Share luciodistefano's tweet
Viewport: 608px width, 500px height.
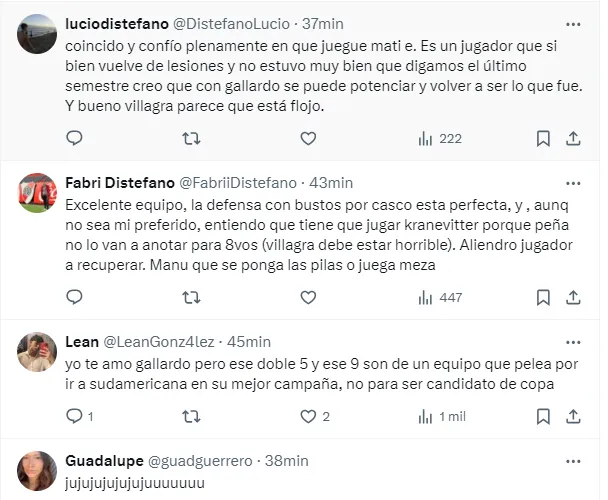click(573, 139)
